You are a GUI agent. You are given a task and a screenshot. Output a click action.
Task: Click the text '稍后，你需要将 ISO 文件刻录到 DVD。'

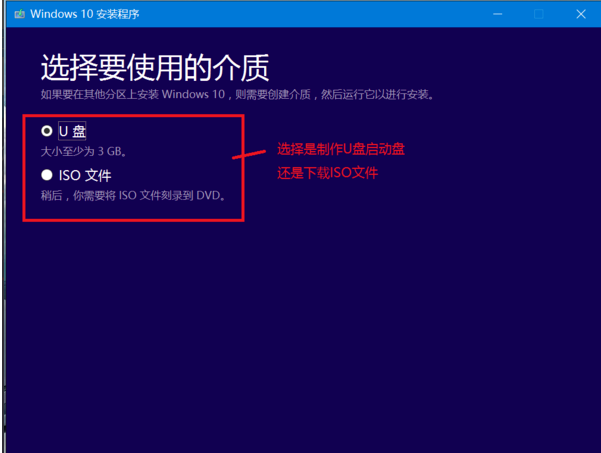pos(133,195)
